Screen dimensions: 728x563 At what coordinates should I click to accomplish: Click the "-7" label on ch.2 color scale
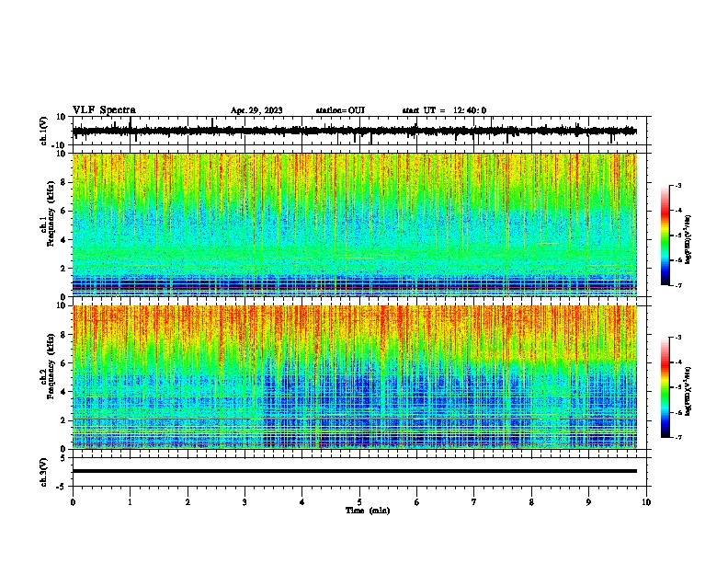coord(678,437)
